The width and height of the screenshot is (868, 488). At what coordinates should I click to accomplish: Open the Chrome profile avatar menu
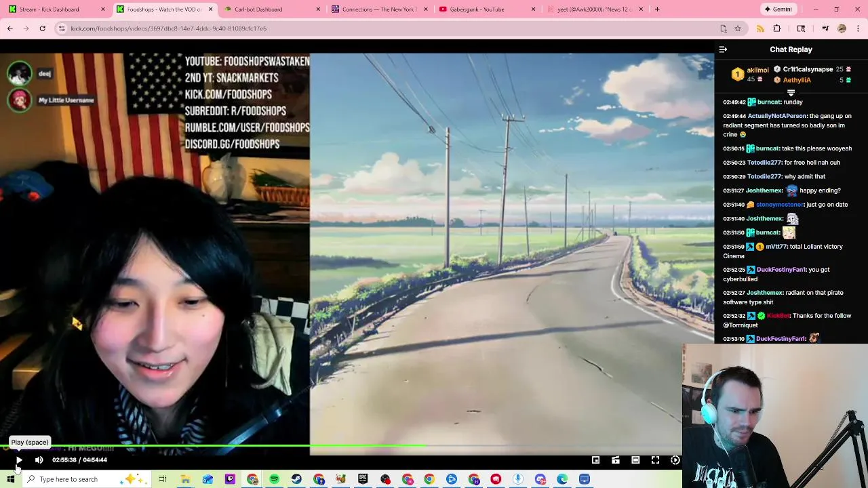pos(842,28)
